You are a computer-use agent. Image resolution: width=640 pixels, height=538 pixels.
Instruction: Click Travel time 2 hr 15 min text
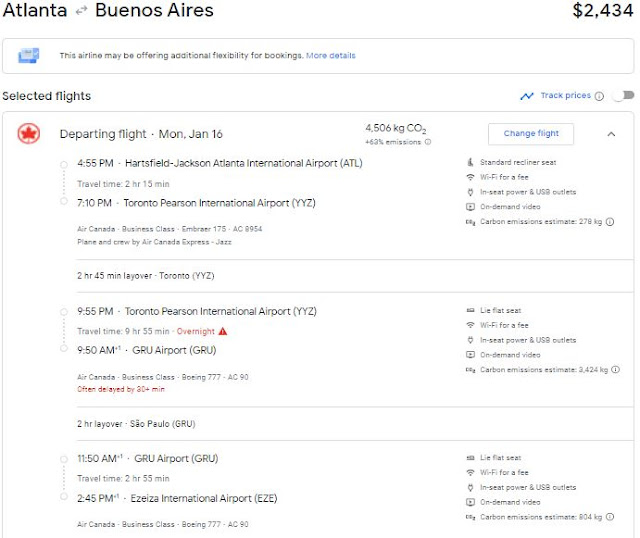(x=123, y=184)
